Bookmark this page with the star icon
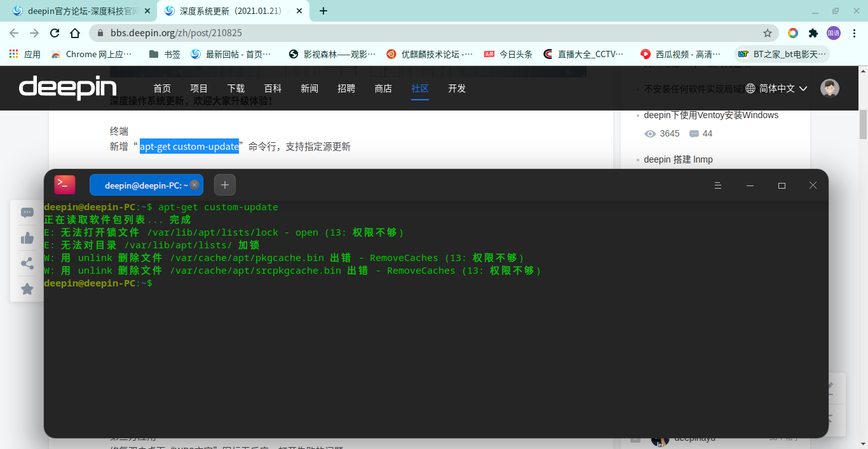 coord(768,33)
